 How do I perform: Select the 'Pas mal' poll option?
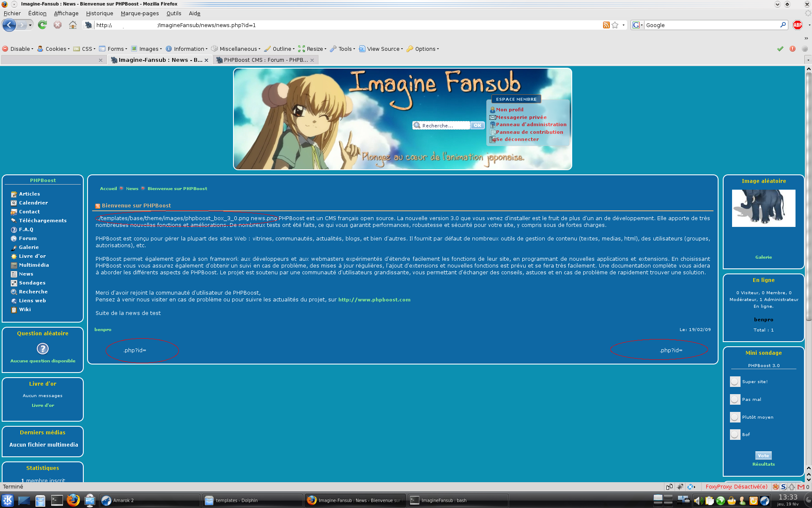735,400
